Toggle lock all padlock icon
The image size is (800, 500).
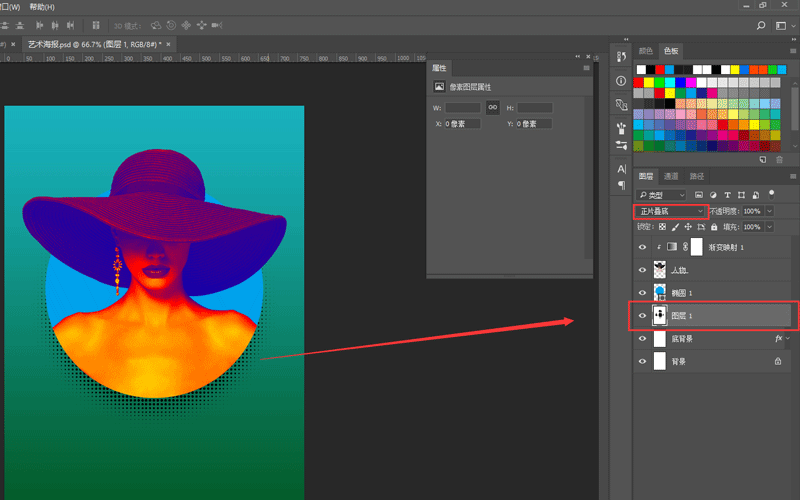click(x=714, y=227)
